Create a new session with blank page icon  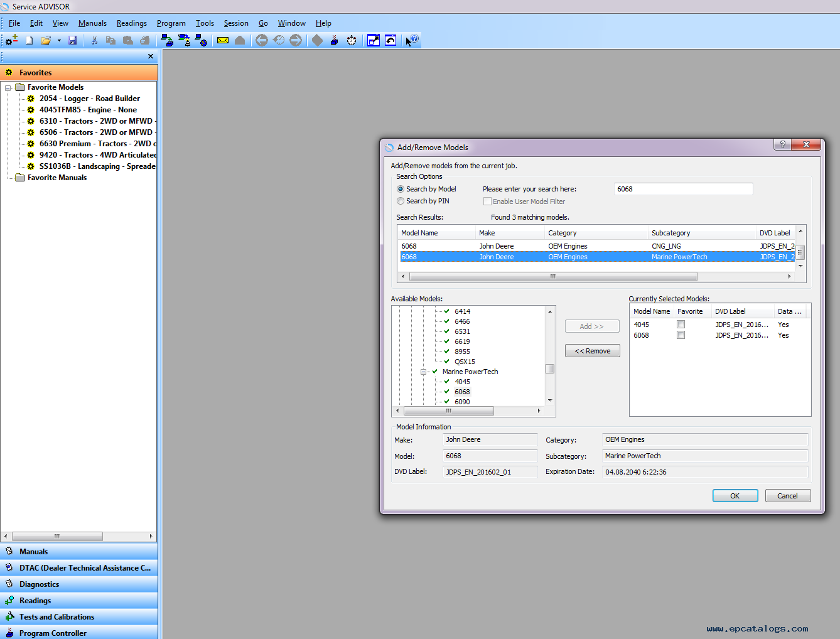click(x=29, y=40)
